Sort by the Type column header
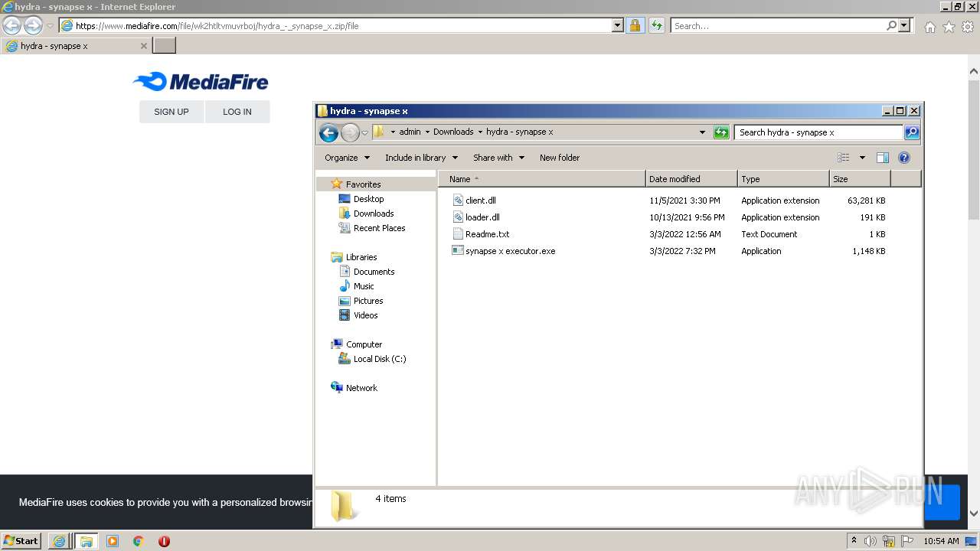This screenshot has width=980, height=551. (x=783, y=179)
